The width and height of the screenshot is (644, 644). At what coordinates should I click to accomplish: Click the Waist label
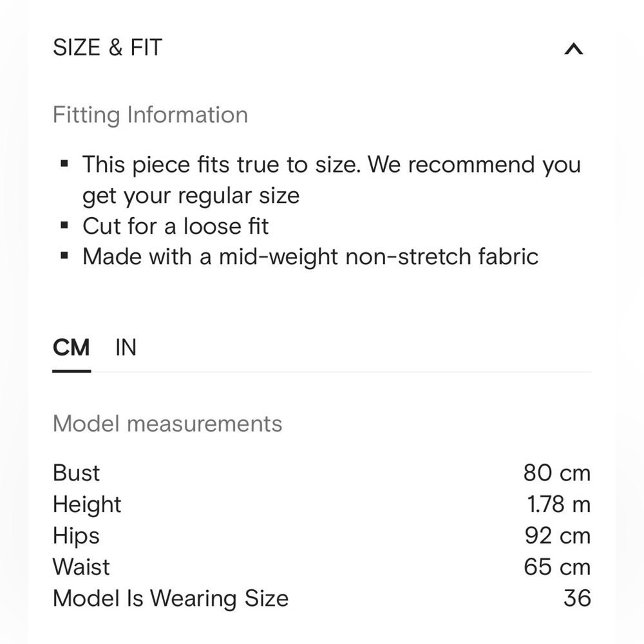(x=81, y=567)
